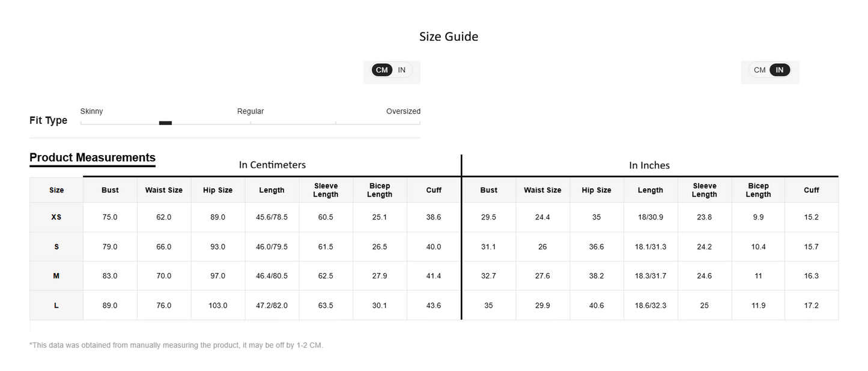Click the Size Guide title
Viewport: 868px width, 371px height.
coord(449,37)
